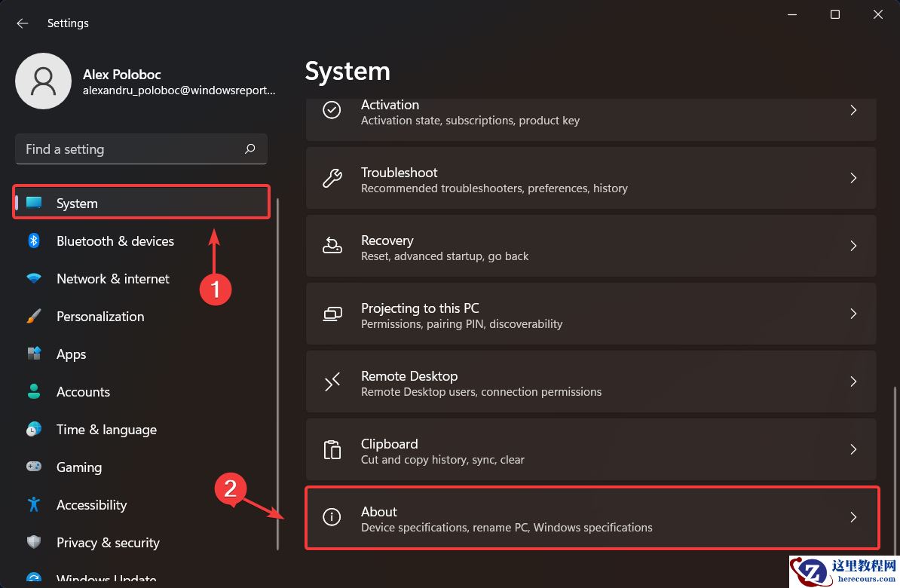Select the About info icon

point(332,517)
